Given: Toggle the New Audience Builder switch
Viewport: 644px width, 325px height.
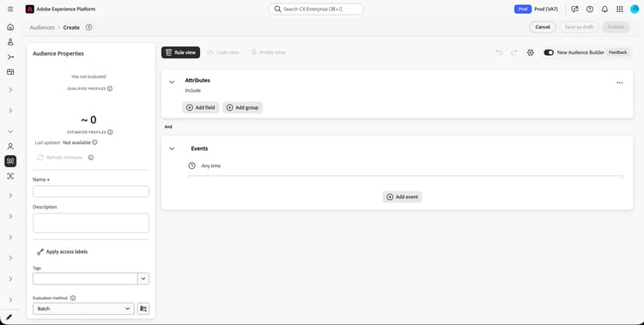Looking at the screenshot, I should click(x=549, y=52).
